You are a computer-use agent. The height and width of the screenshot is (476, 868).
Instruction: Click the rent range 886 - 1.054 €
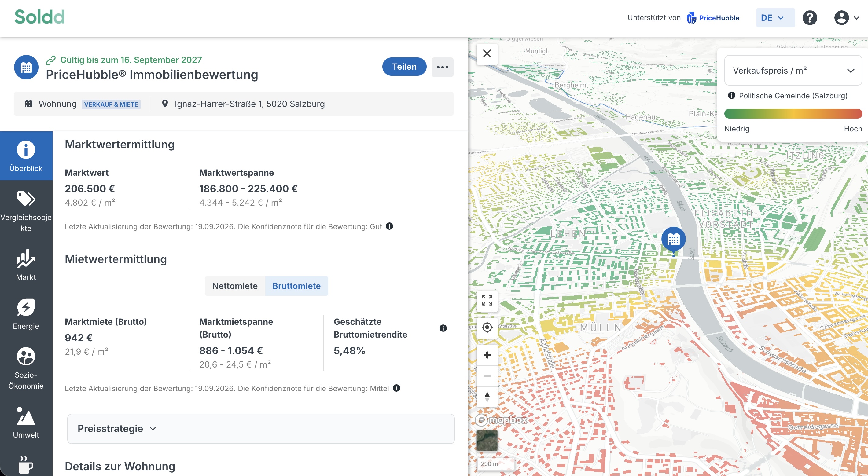(x=231, y=351)
